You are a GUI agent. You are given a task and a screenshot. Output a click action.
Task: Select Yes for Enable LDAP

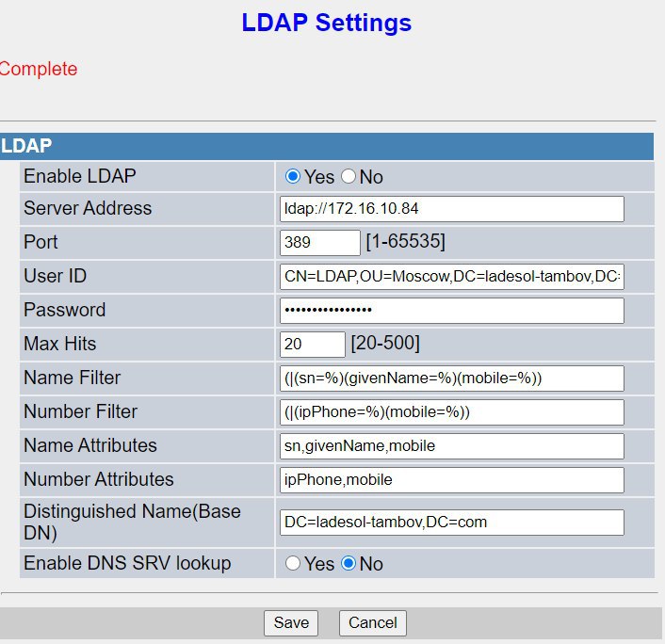click(293, 176)
